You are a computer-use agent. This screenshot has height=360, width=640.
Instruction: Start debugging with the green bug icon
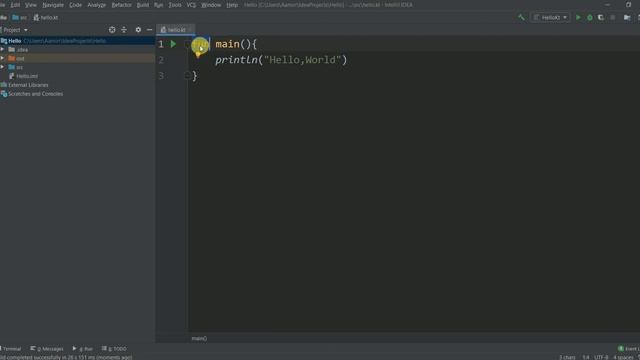(590, 18)
